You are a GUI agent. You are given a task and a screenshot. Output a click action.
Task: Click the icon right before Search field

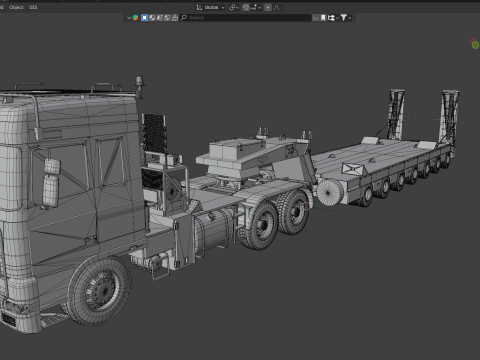pos(175,18)
